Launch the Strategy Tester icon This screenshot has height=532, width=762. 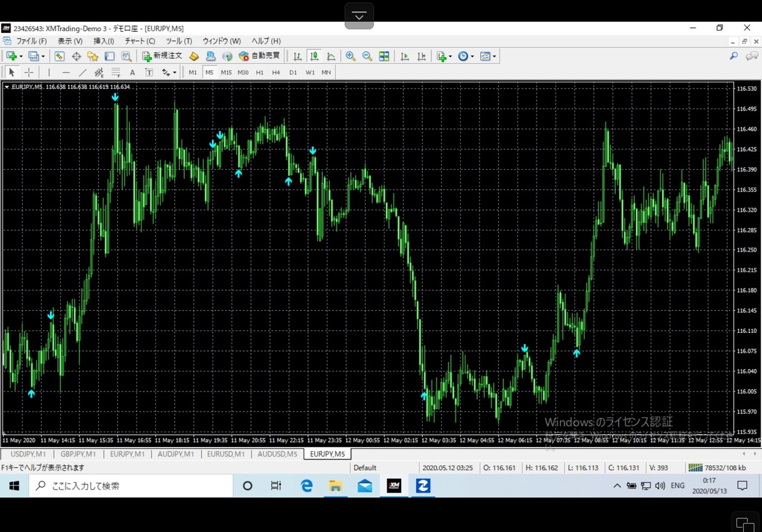coord(127,56)
